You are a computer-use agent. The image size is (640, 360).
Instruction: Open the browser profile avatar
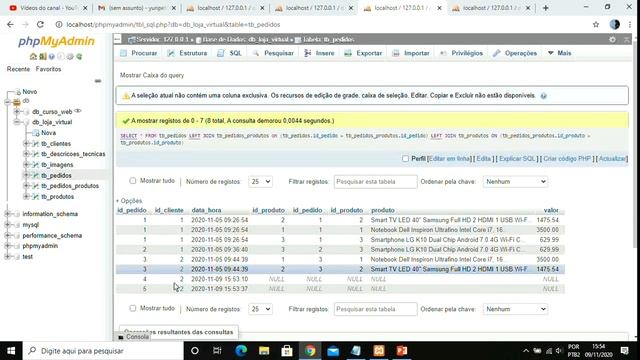[615, 24]
